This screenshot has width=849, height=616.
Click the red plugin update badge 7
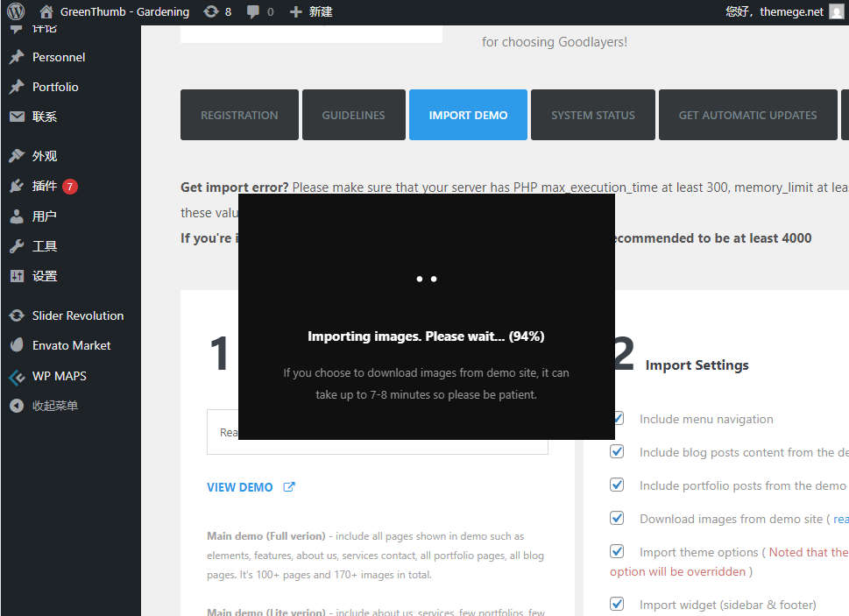[70, 187]
